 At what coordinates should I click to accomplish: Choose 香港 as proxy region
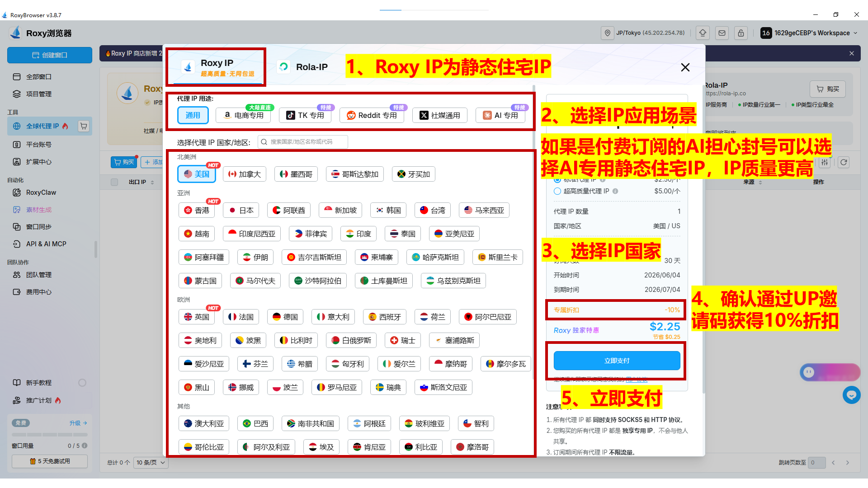click(x=197, y=210)
